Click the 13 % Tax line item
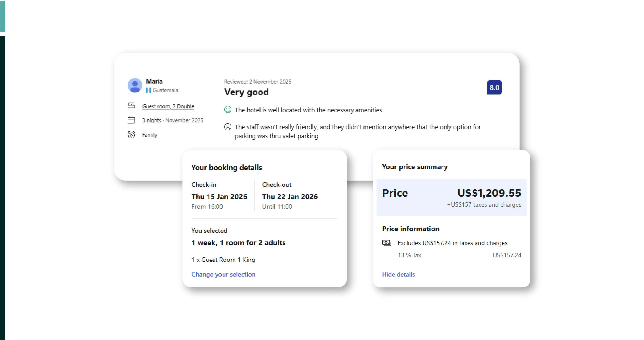644x340 pixels. coord(410,255)
